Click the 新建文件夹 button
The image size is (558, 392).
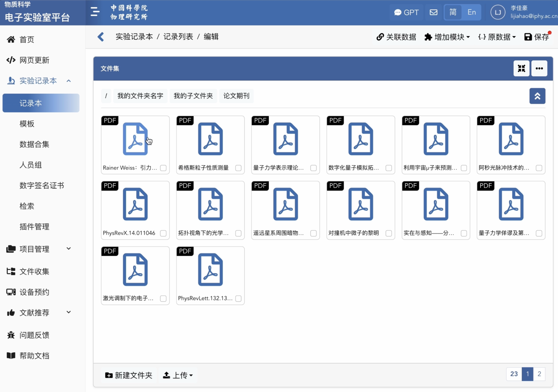click(x=129, y=375)
